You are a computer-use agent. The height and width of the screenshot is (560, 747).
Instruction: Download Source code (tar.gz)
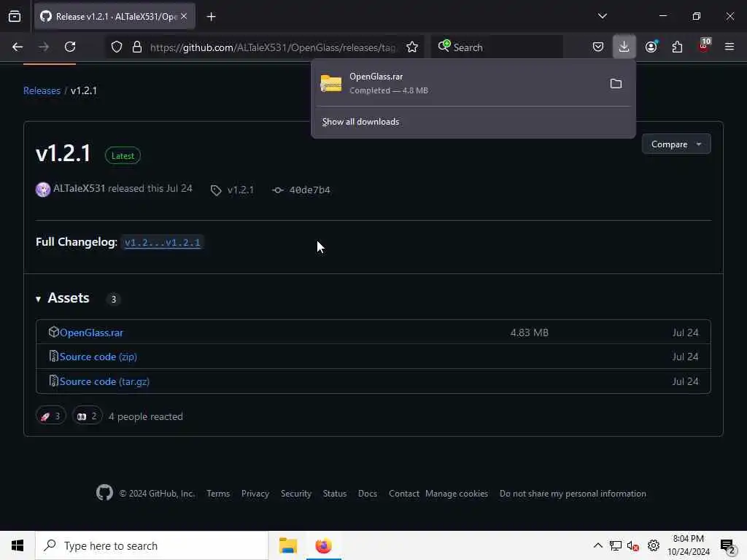click(x=104, y=381)
